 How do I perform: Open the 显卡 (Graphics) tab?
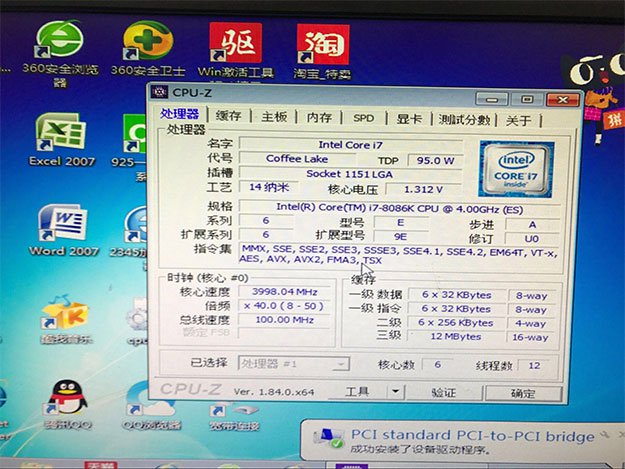tap(408, 118)
